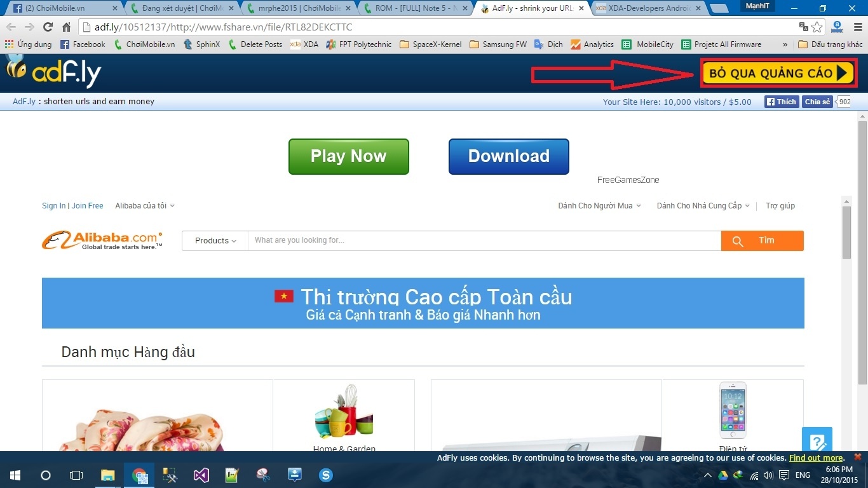
Task: Click the Alibaba.com logo
Action: click(x=102, y=240)
